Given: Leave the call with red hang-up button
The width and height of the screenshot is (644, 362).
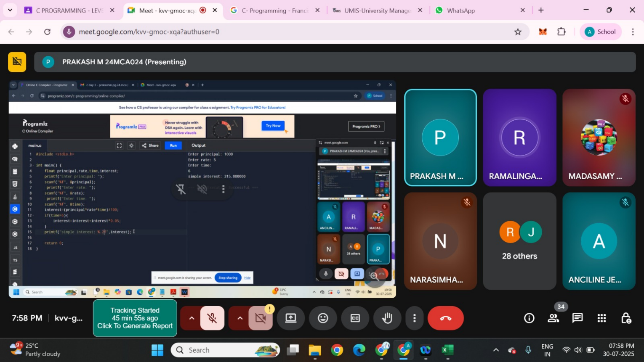Looking at the screenshot, I should tap(445, 318).
